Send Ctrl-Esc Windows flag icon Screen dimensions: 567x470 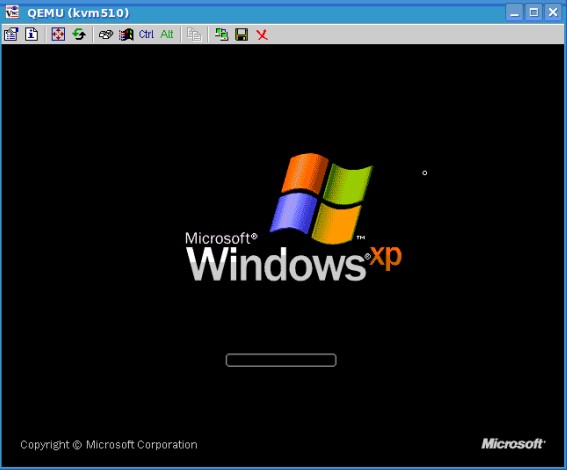point(126,35)
